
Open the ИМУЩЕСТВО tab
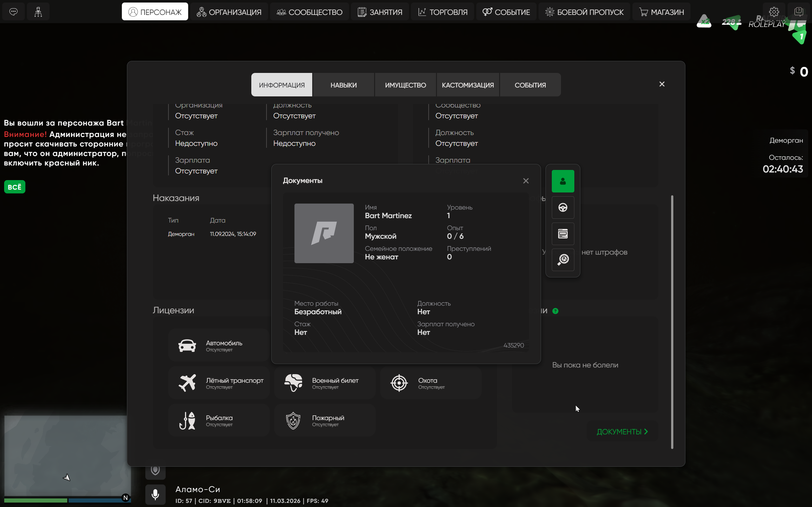tap(405, 85)
